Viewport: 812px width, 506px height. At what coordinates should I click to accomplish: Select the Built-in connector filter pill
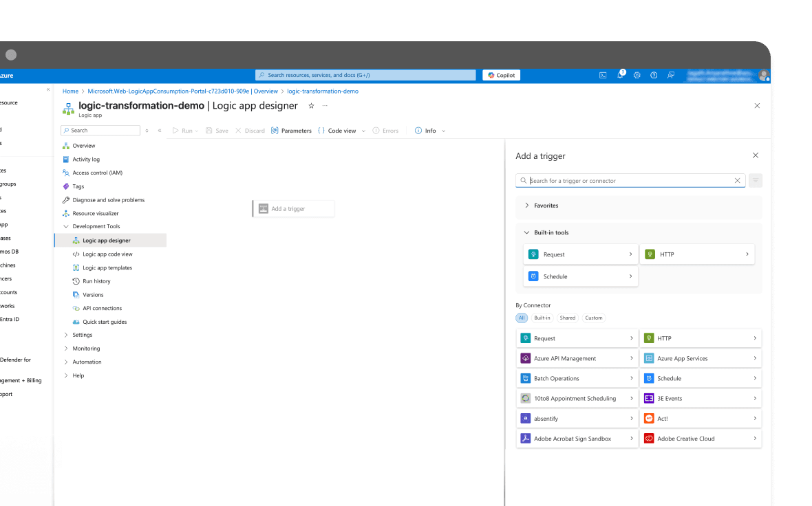click(542, 318)
